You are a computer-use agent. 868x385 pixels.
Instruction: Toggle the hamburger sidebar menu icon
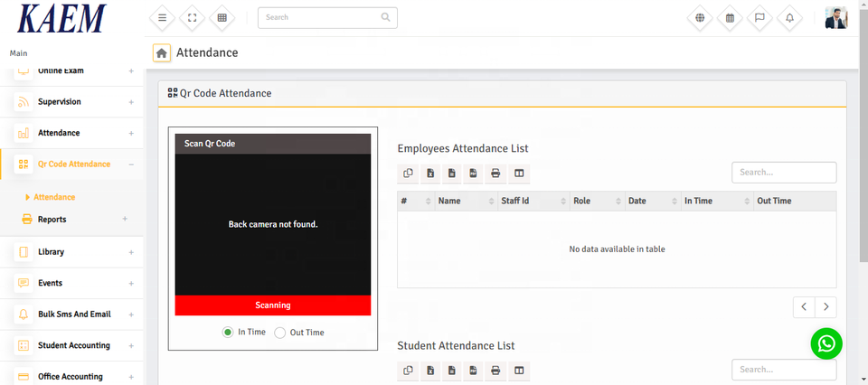(x=162, y=17)
